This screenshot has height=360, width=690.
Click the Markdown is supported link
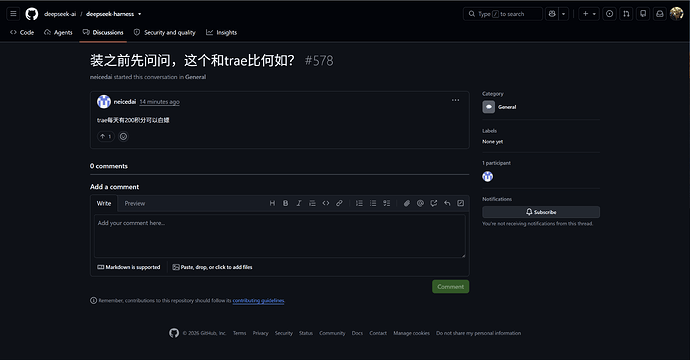pyautogui.click(x=128, y=267)
